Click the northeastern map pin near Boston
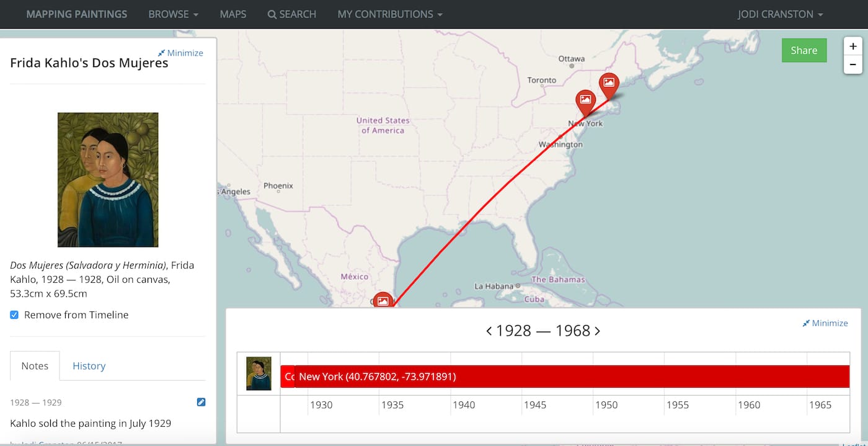The height and width of the screenshot is (446, 868). (609, 83)
